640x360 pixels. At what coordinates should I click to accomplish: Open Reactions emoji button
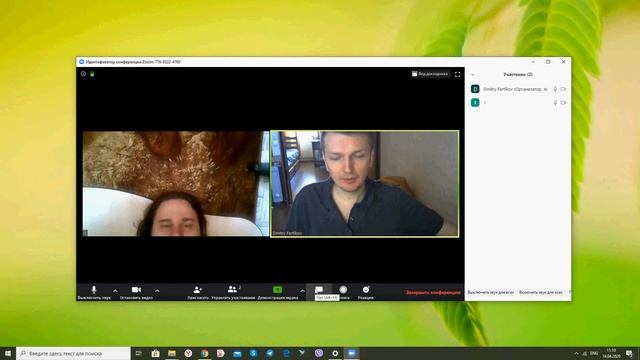click(x=366, y=292)
